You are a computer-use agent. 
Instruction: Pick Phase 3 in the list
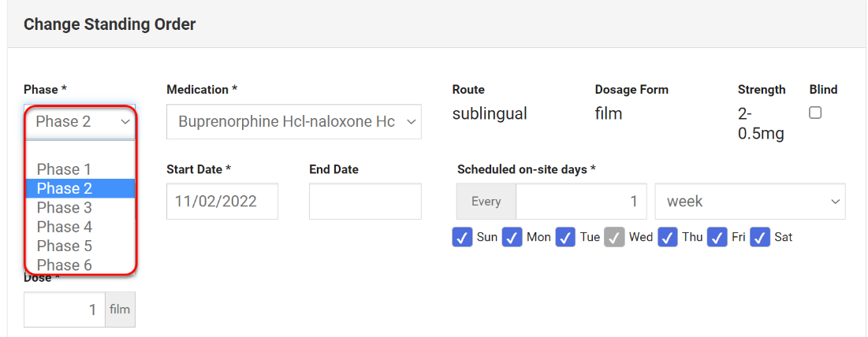tap(65, 208)
